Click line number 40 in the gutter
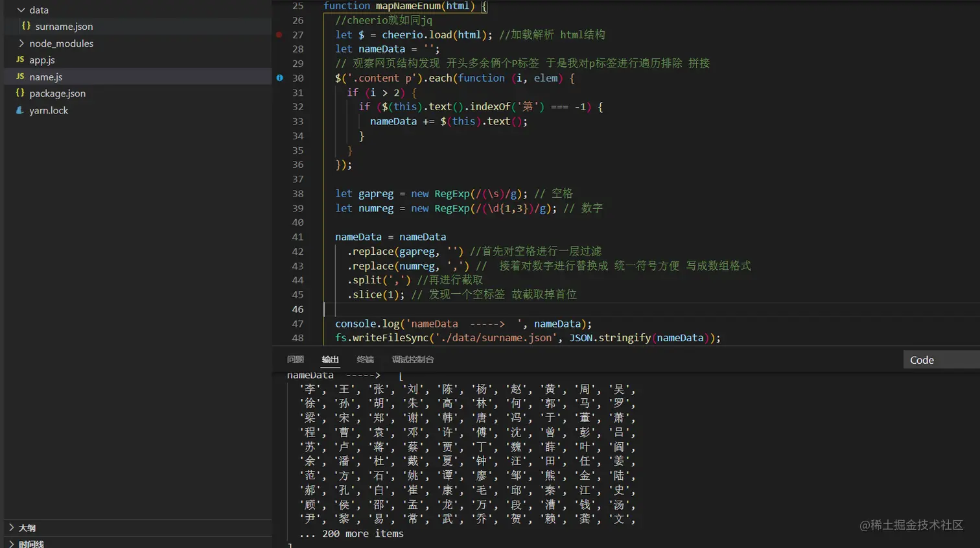980x548 pixels. coord(297,222)
